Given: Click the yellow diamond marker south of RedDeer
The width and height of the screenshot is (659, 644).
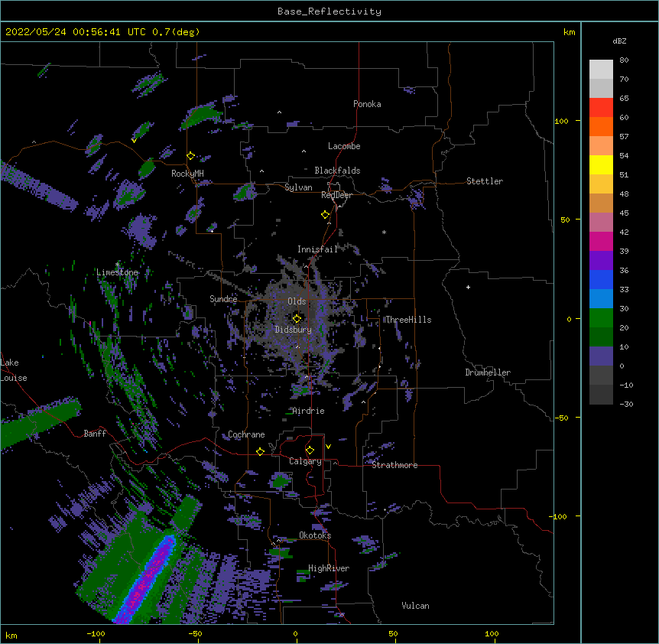Looking at the screenshot, I should coord(326,215).
